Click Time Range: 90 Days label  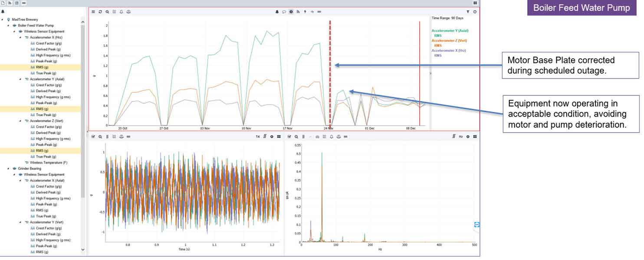(x=447, y=18)
